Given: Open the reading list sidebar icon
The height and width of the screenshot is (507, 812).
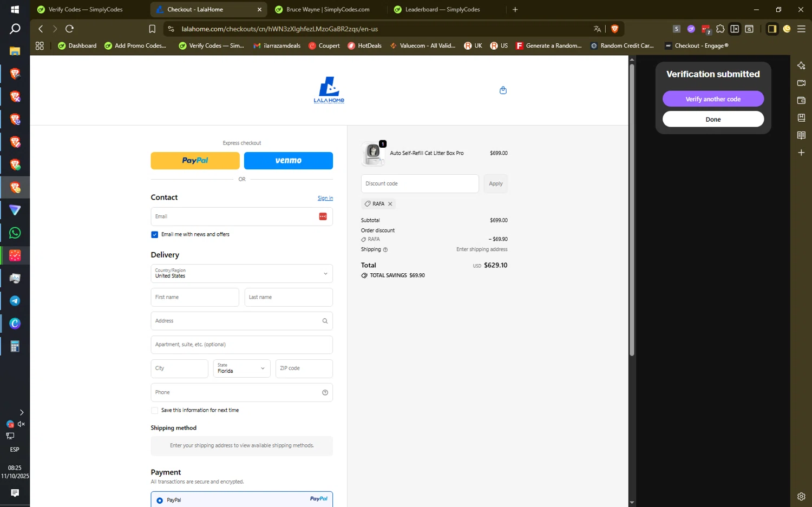Looking at the screenshot, I should 801,135.
